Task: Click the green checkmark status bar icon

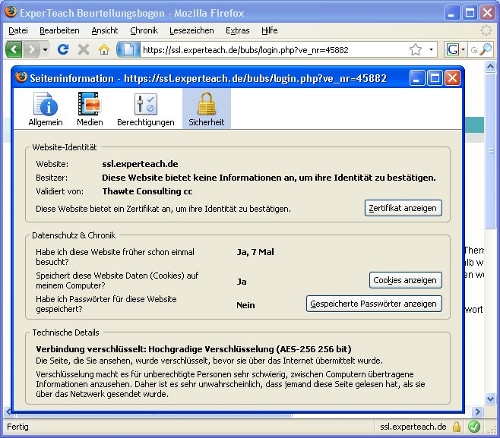Action: coord(474,426)
